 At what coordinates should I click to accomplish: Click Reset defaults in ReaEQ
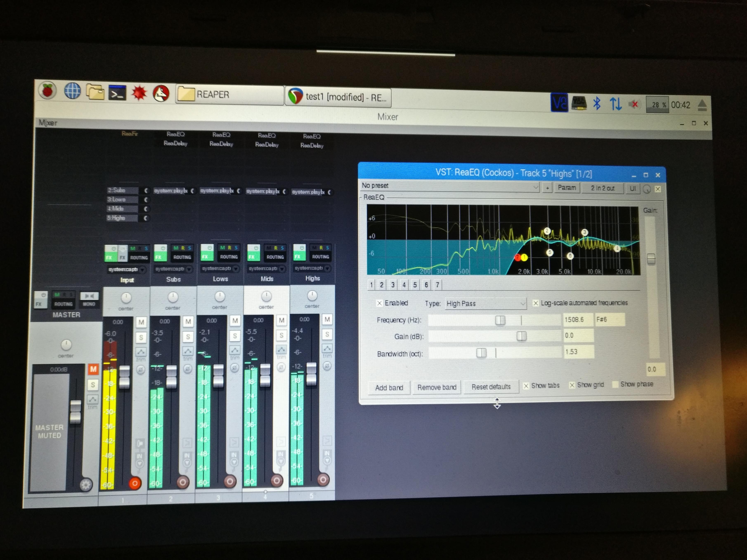click(x=491, y=387)
